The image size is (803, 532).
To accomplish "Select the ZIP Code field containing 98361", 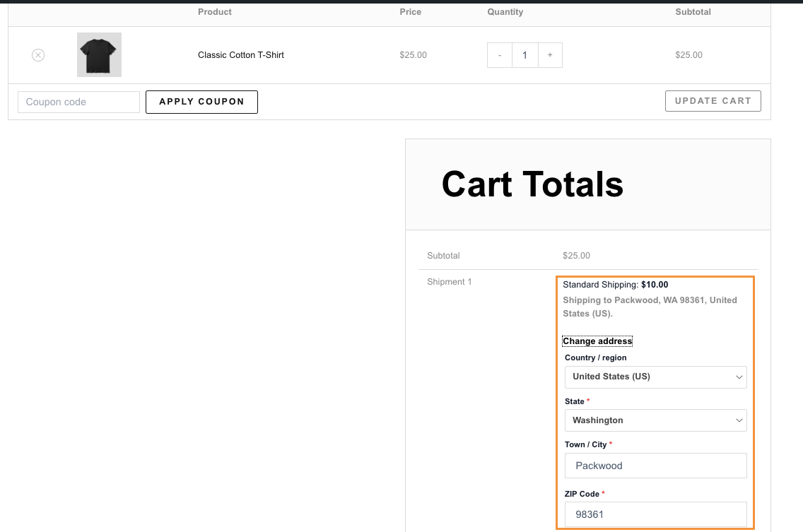I will click(655, 514).
